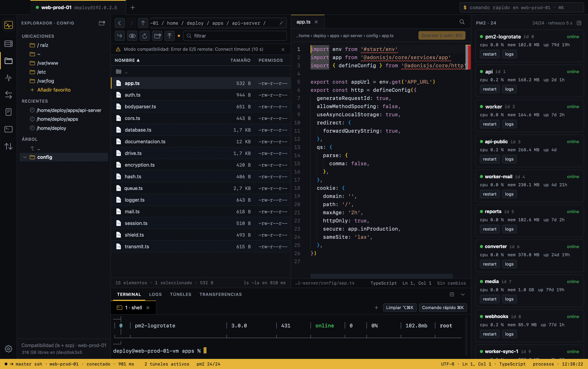Screen dimensions: 588x369
Task: Open the up-down transfers sidebar icon
Action: tap(9, 146)
